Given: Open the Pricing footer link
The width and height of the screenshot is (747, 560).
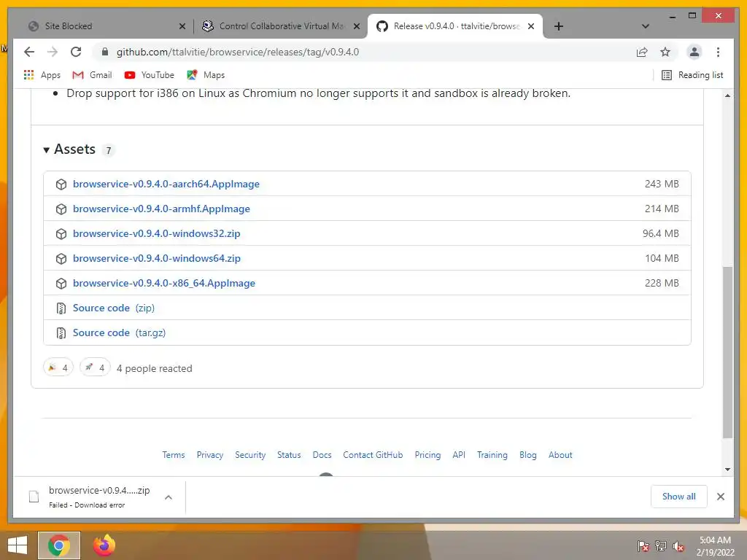Looking at the screenshot, I should [427, 455].
